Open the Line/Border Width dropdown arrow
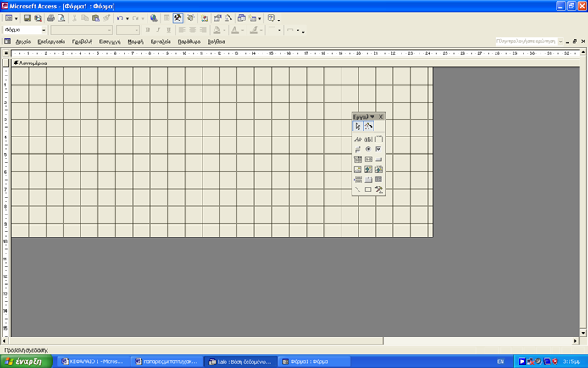Screen dimensions: 588x368 pyautogui.click(x=279, y=31)
